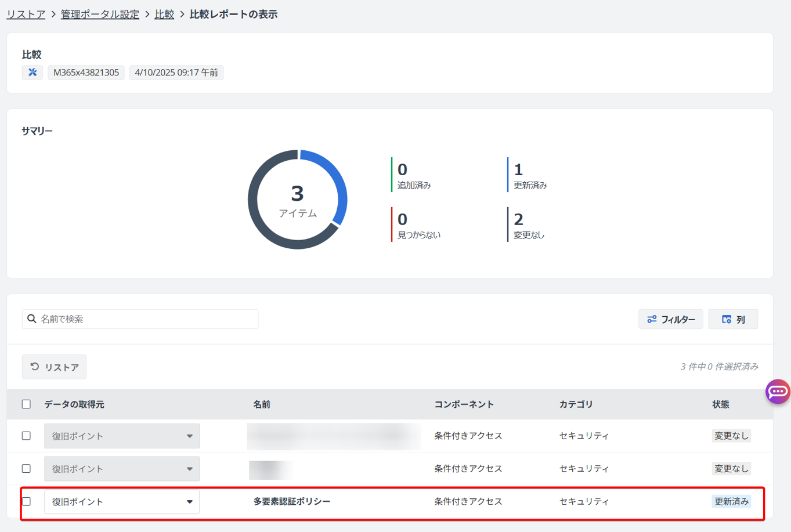Open the 列 column settings button
Screen dimensions: 791x532
[x=733, y=319]
